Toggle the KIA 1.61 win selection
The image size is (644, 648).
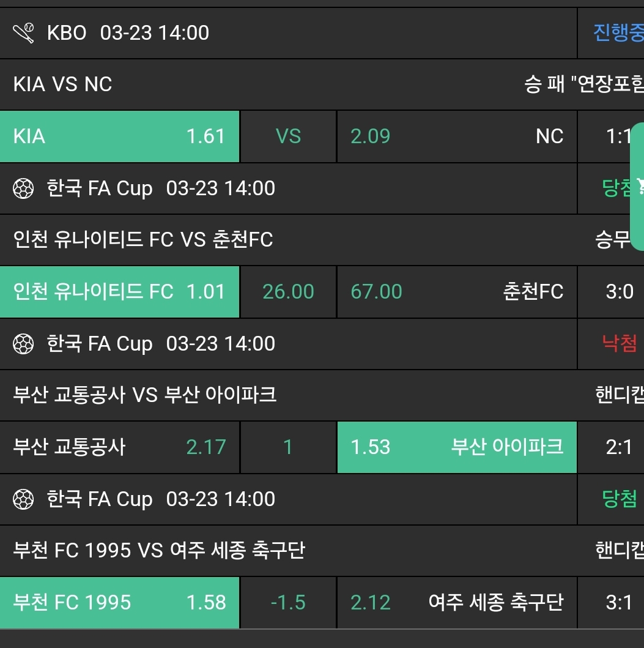(x=119, y=136)
